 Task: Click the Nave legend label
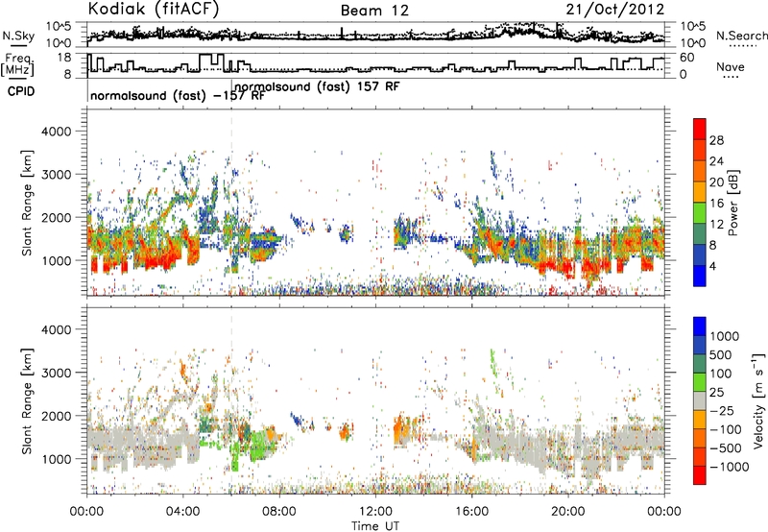pyautogui.click(x=731, y=67)
